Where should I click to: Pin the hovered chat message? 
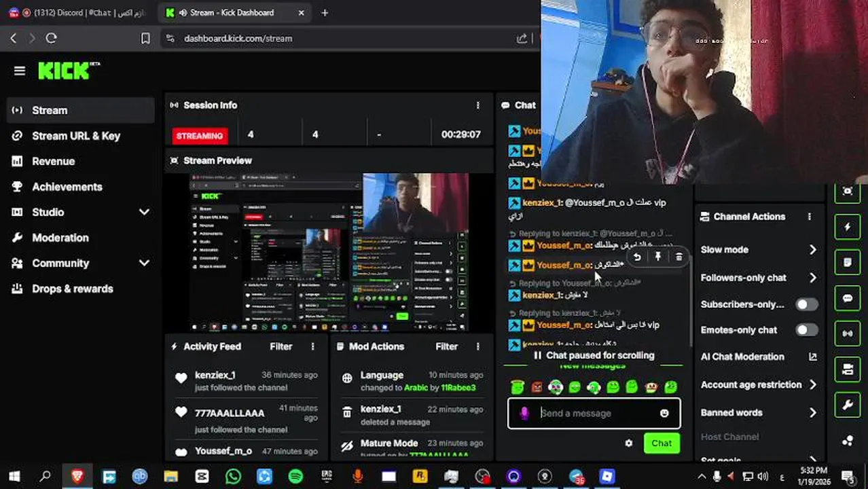click(657, 257)
